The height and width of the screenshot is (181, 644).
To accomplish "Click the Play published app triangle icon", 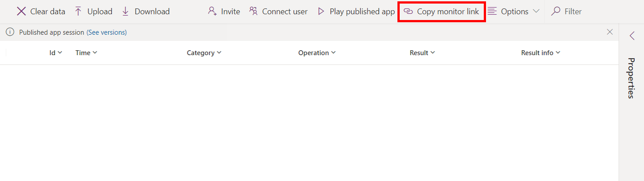I will click(x=321, y=12).
